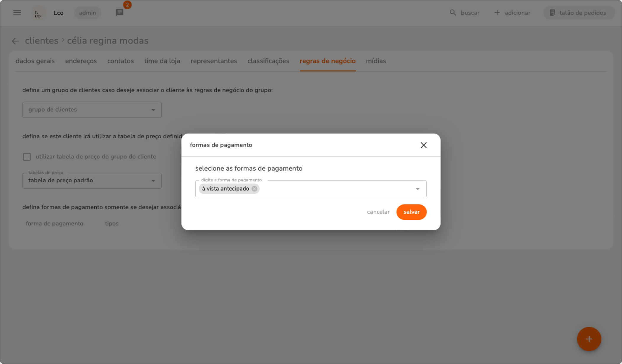Open the messages chat icon
Screen dimensions: 622x364
pos(119,13)
